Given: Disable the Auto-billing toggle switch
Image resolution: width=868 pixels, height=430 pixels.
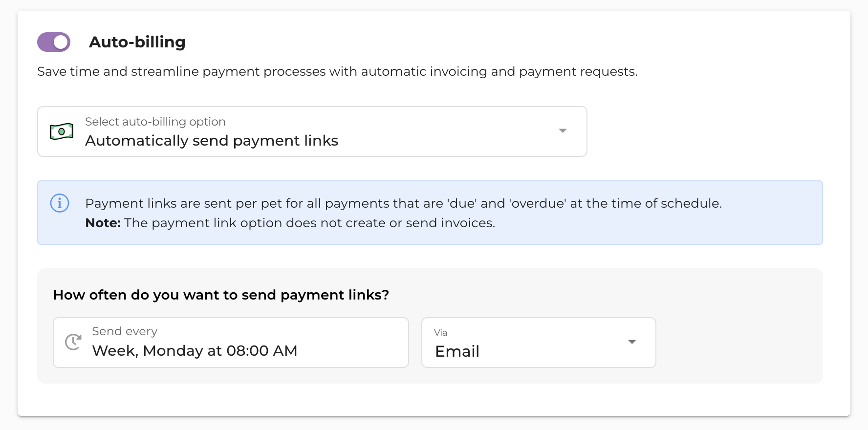Looking at the screenshot, I should 53,42.
